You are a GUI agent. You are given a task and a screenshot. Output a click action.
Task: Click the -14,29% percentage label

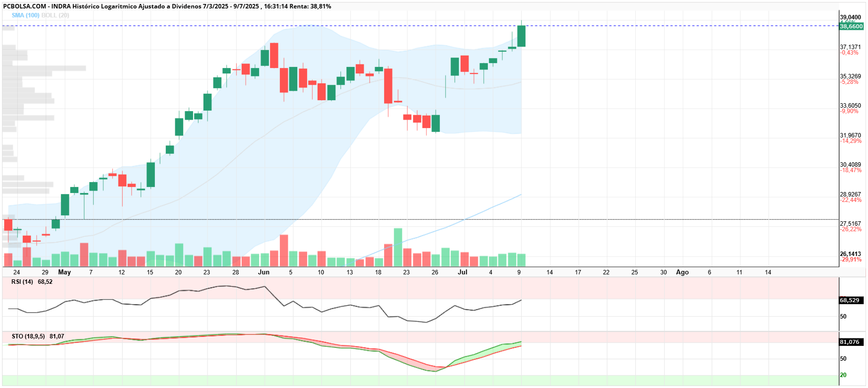[851, 141]
